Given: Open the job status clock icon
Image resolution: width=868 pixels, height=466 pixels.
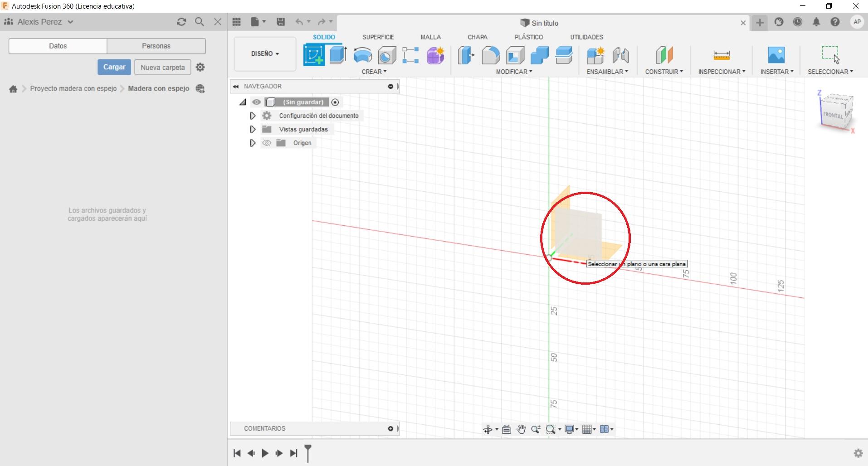Looking at the screenshot, I should pyautogui.click(x=798, y=22).
